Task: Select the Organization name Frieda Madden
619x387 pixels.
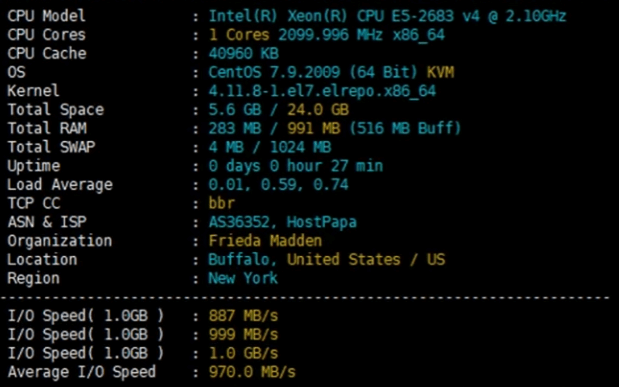Action: point(265,241)
